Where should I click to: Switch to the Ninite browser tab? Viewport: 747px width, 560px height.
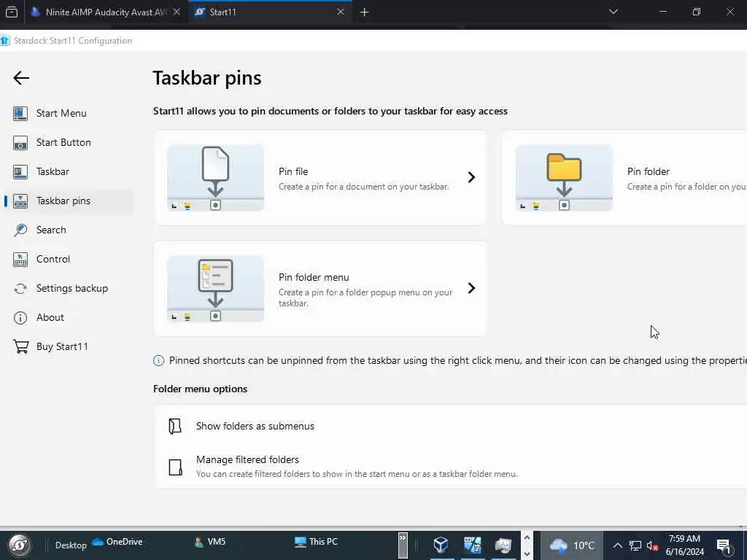tap(106, 12)
